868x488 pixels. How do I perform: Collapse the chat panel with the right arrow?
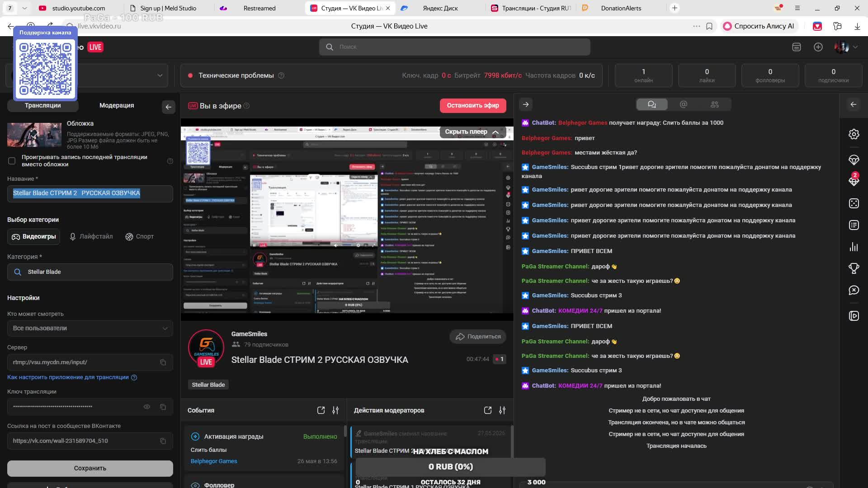click(x=526, y=104)
